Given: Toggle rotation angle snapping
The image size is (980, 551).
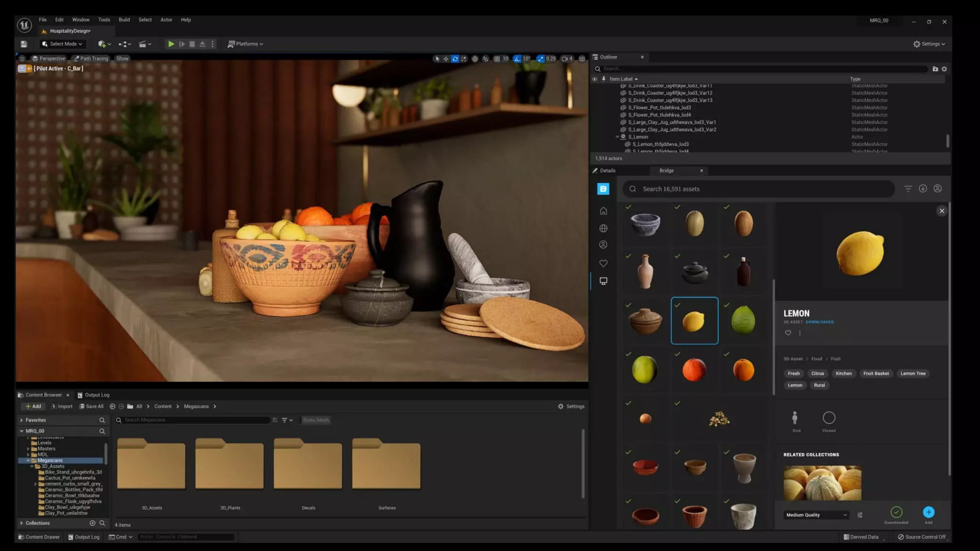Looking at the screenshot, I should point(517,59).
